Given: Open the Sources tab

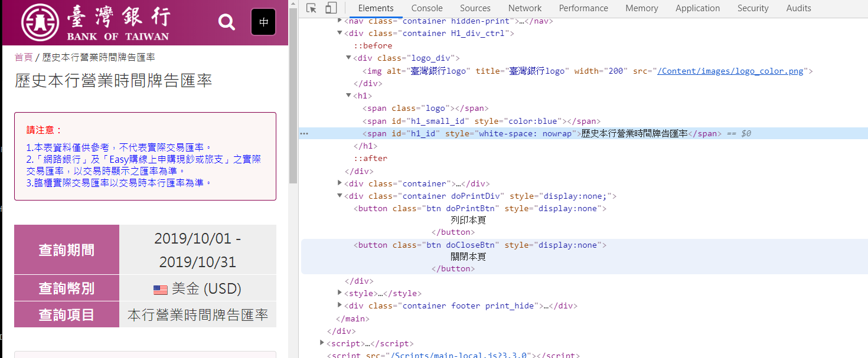Looking at the screenshot, I should [x=475, y=8].
